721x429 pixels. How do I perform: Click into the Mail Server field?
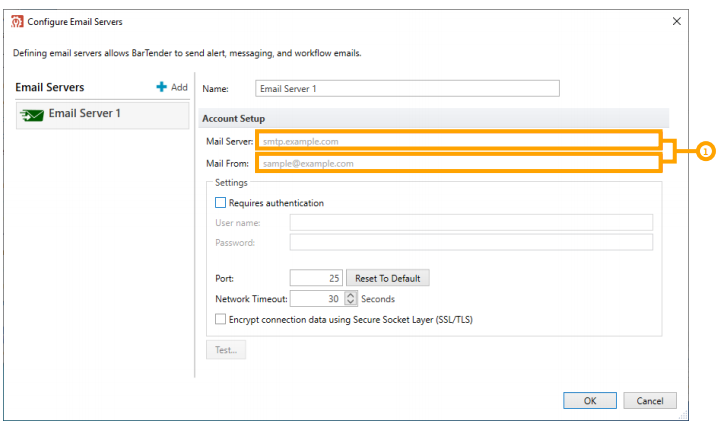[x=459, y=141]
